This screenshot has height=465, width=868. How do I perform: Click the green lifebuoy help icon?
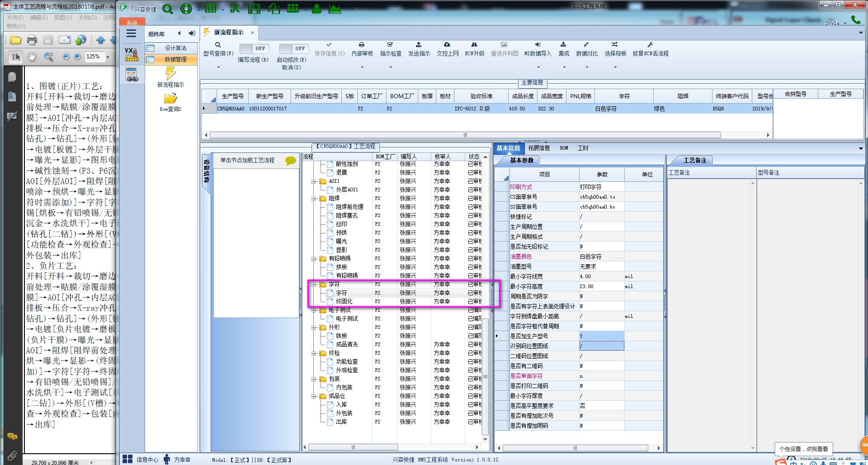[x=186, y=9]
